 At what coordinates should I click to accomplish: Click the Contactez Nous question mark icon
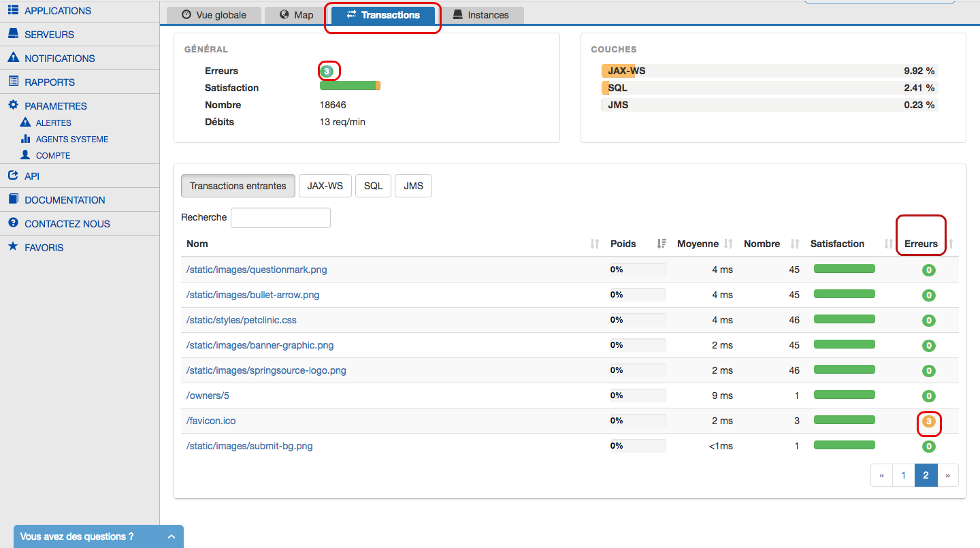coord(13,223)
